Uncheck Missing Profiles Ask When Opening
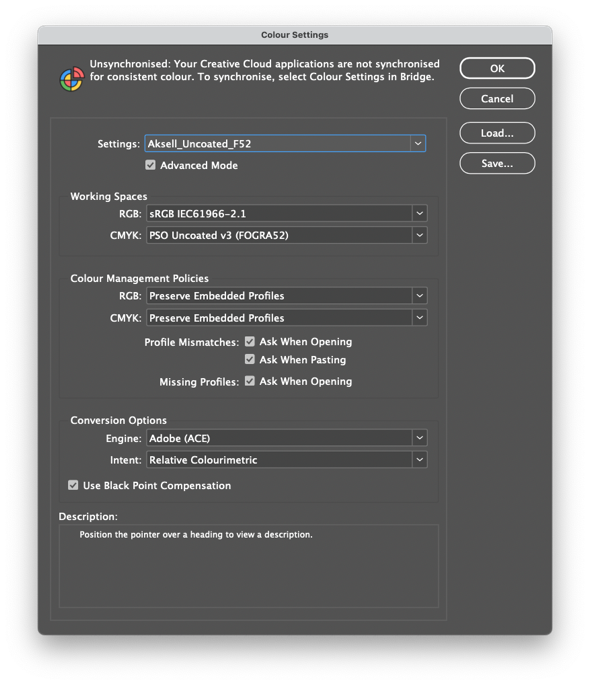The width and height of the screenshot is (590, 685). [250, 381]
